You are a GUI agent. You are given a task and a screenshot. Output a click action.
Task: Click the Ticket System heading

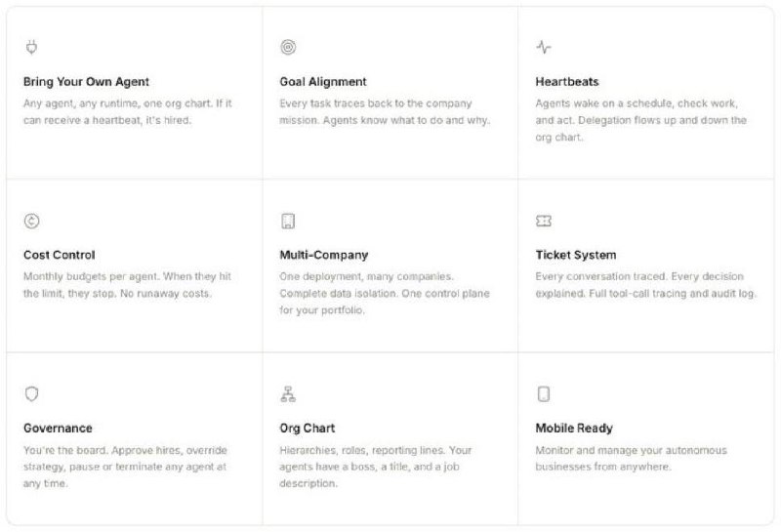(576, 255)
